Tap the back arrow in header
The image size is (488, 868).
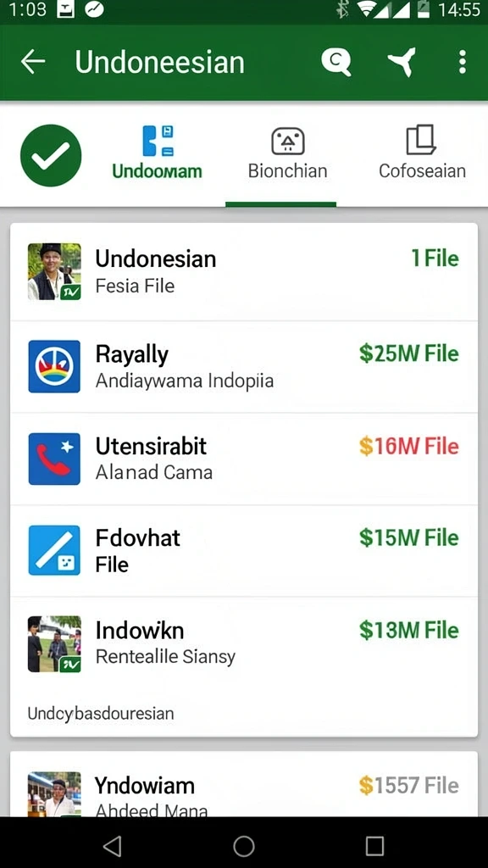point(33,61)
